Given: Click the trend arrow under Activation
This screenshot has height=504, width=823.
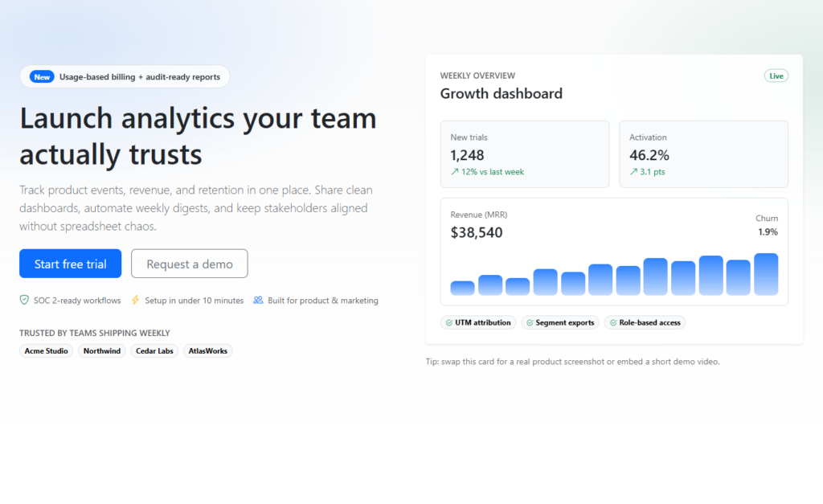Looking at the screenshot, I should point(633,172).
